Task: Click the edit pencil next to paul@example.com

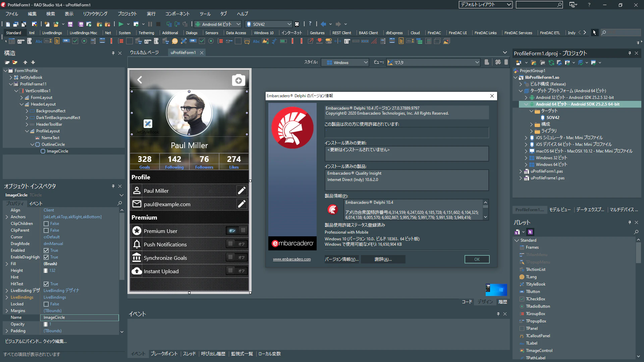Action: pyautogui.click(x=241, y=204)
